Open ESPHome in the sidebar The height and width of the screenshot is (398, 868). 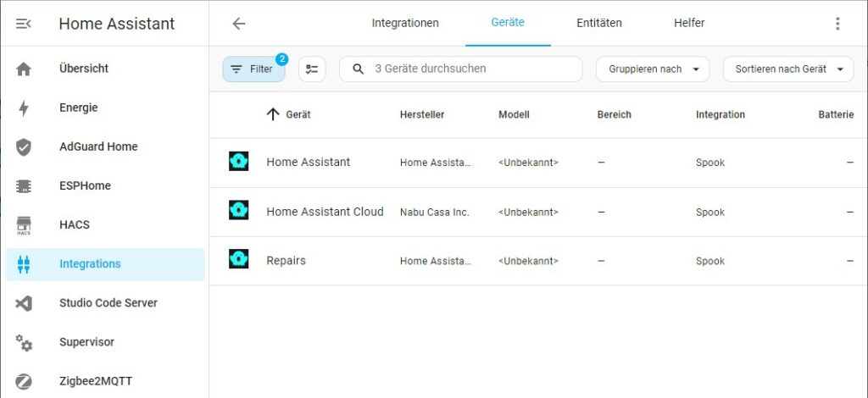click(105, 186)
